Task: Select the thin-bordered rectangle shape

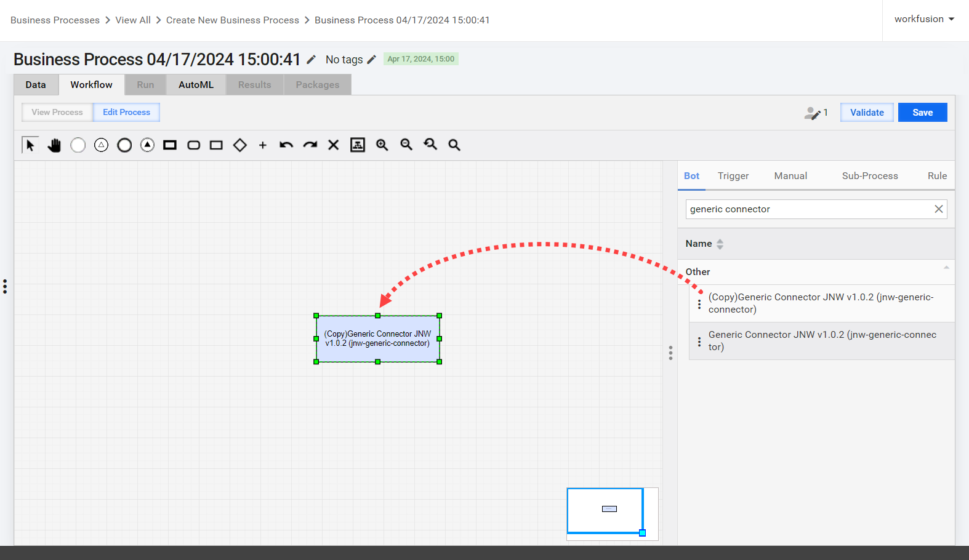Action: click(216, 145)
